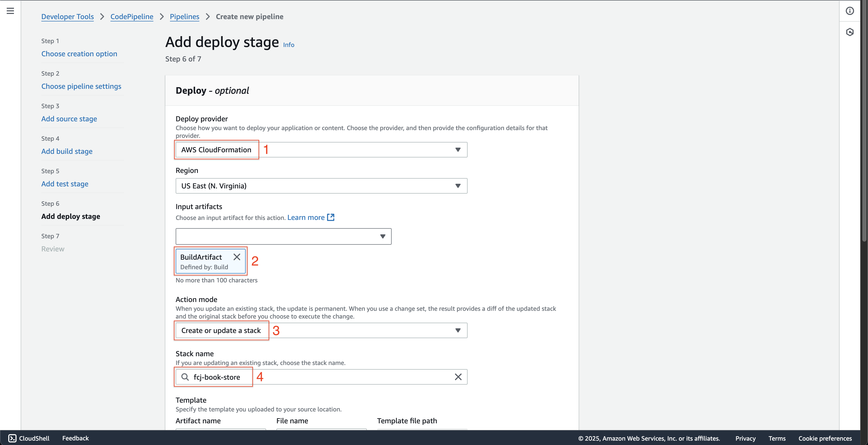Expand the Action mode dropdown
This screenshot has height=445, width=868.
(321, 331)
